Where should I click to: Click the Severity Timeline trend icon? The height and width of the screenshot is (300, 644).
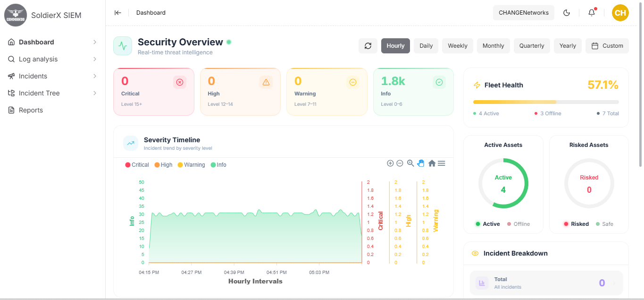(131, 143)
